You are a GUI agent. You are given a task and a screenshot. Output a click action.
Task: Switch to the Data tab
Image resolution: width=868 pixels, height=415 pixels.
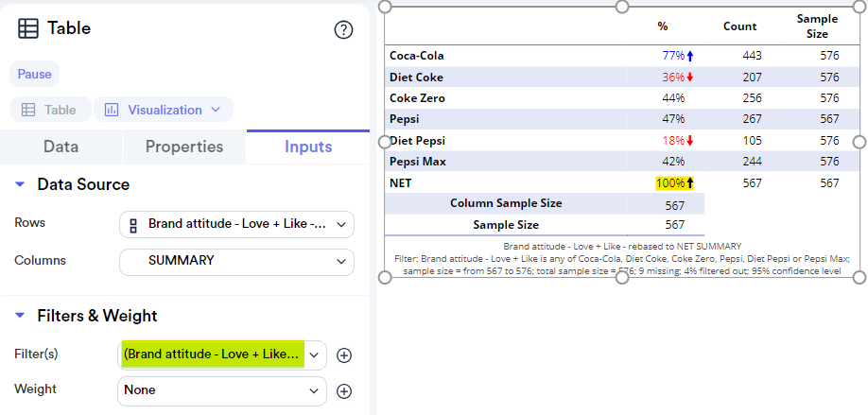(x=61, y=147)
